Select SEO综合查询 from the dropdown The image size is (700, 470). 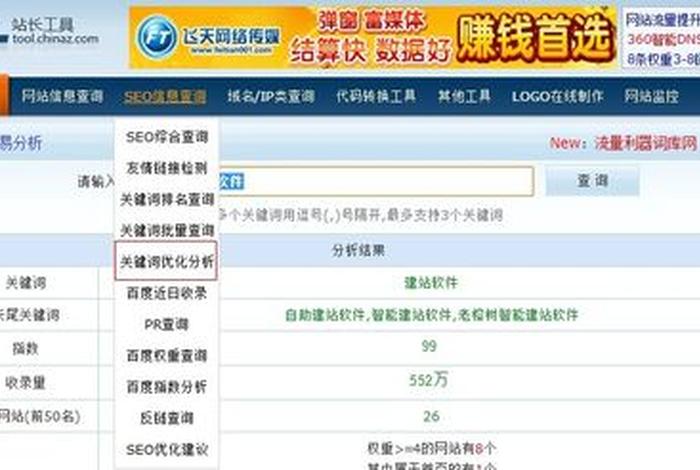click(x=167, y=137)
